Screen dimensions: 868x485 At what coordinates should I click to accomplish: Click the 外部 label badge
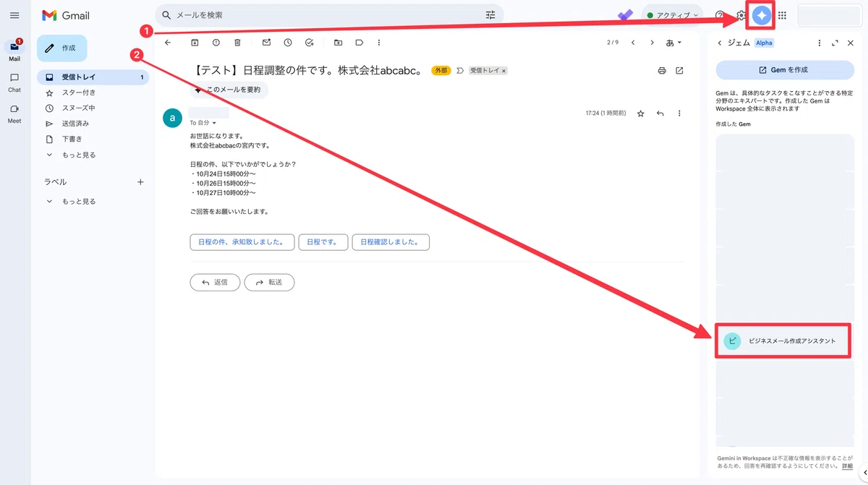(x=441, y=71)
